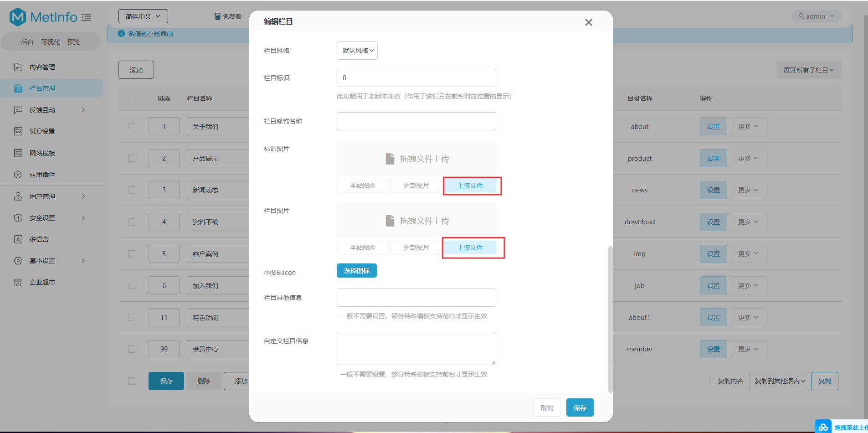Click the dialog's vertical scrollbar
Screen dimensions: 868x433
pyautogui.click(x=611, y=319)
